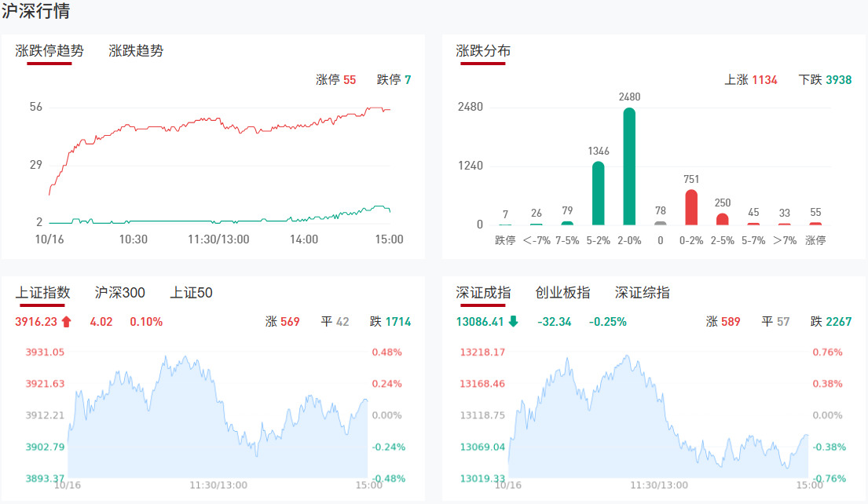The height and width of the screenshot is (504, 868).
Task: Click the 下跌 3938 count label
Action: click(x=825, y=80)
